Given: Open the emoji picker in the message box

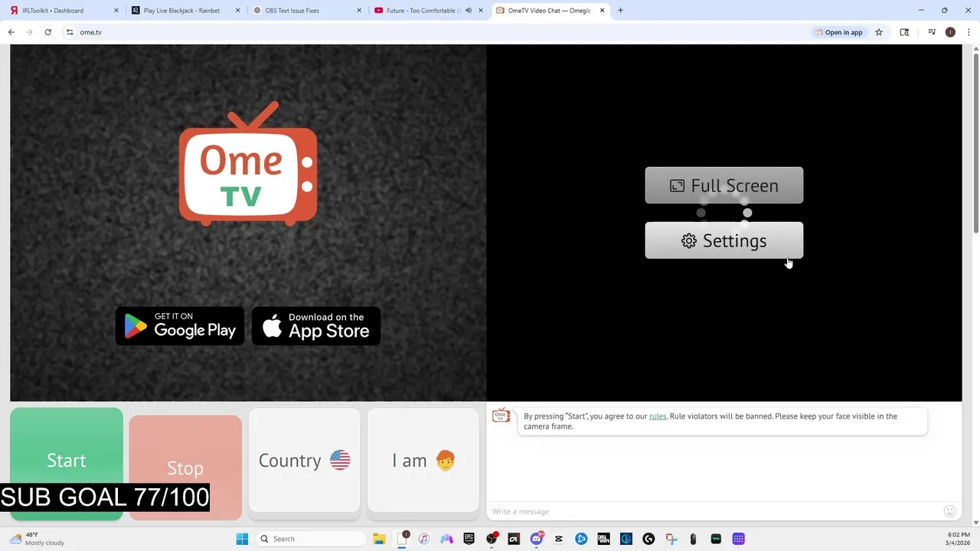Looking at the screenshot, I should (x=950, y=511).
